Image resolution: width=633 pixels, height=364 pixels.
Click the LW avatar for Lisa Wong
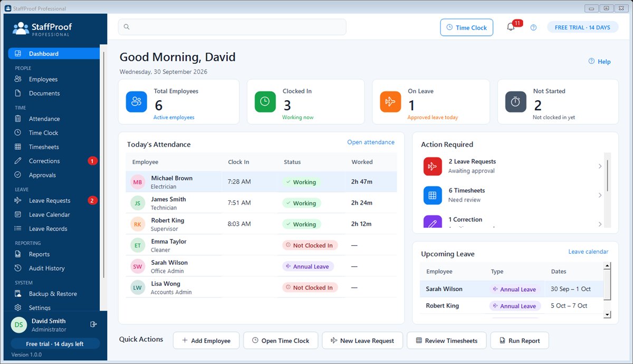(137, 288)
